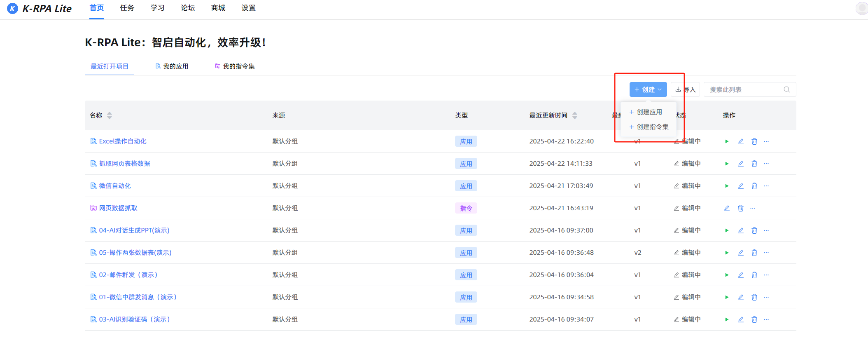Edit the 05-操作两张数据表(演示) row
Image resolution: width=868 pixels, height=364 pixels.
[740, 253]
